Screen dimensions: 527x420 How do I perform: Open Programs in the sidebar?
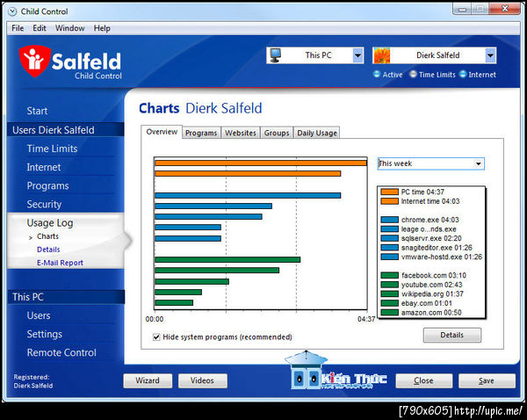click(x=47, y=186)
